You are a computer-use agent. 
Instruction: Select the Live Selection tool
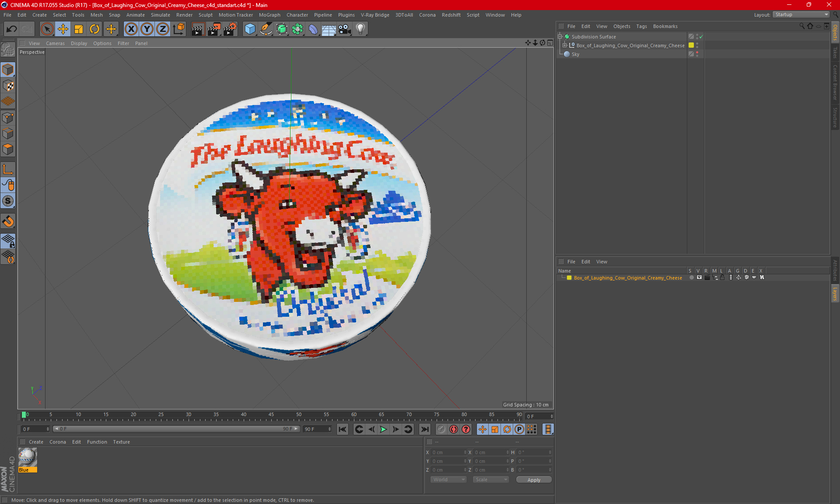tap(47, 29)
